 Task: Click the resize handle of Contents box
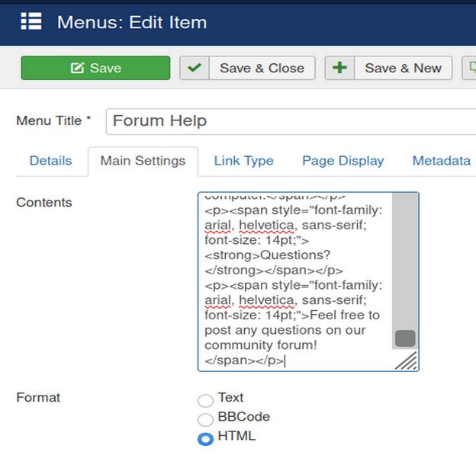tap(407, 360)
